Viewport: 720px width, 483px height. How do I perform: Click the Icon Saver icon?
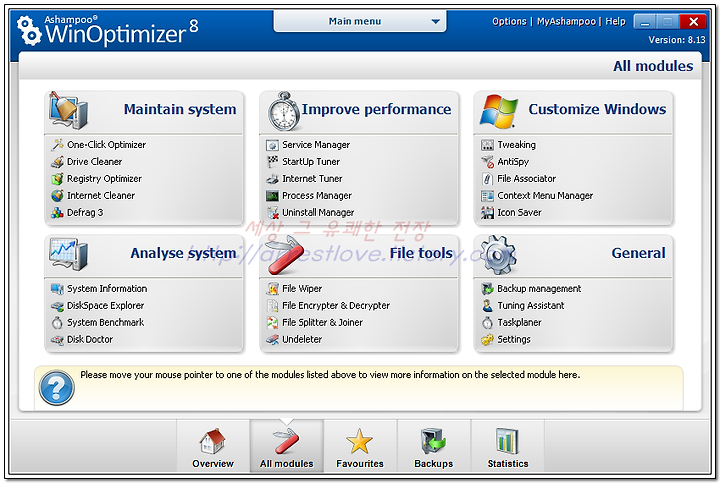(x=487, y=213)
